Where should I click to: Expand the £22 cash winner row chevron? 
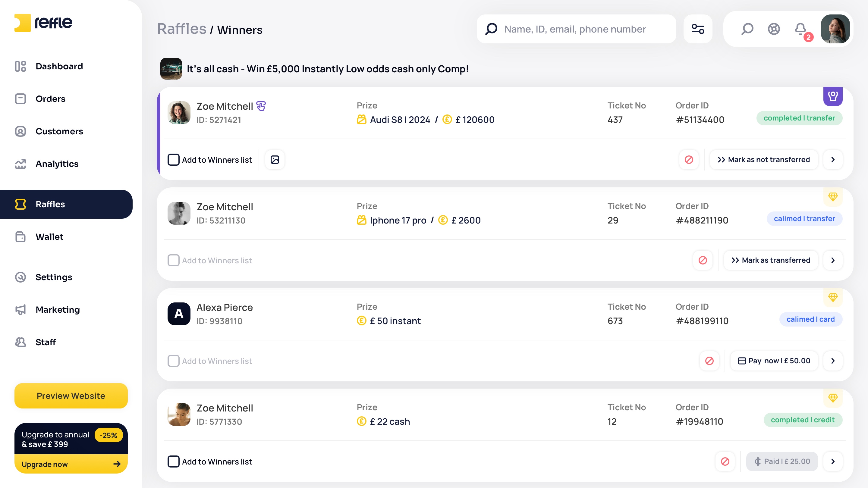tap(833, 461)
